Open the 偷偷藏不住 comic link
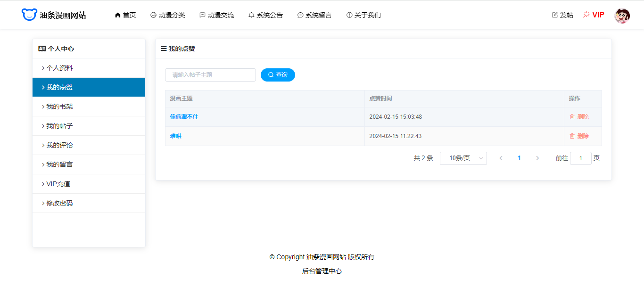The image size is (644, 287). click(x=184, y=117)
